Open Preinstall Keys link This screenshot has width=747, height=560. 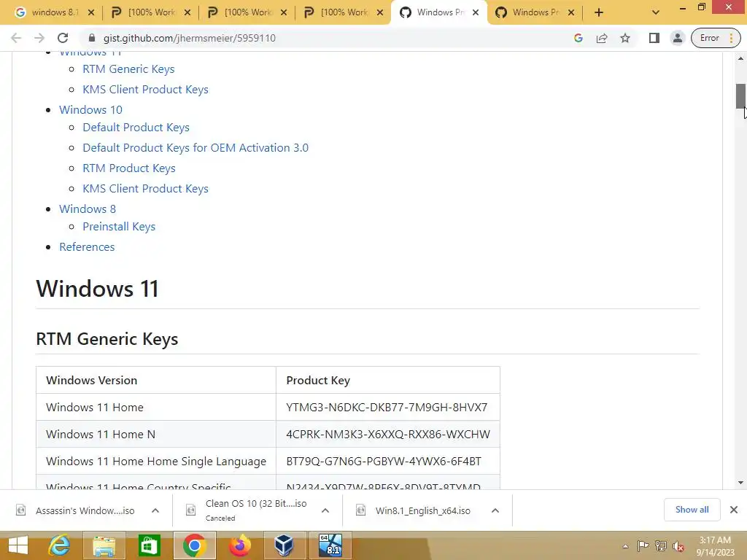point(119,226)
